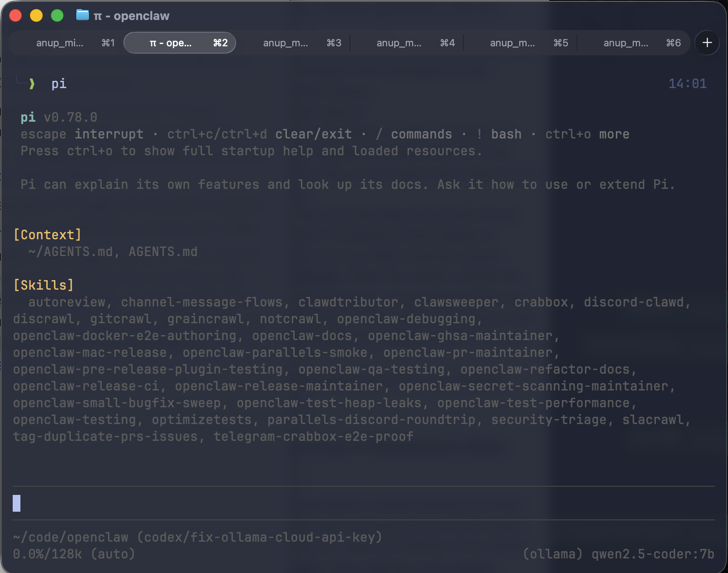Click the pi prompt input line
This screenshot has width=728, height=573.
pos(363,503)
